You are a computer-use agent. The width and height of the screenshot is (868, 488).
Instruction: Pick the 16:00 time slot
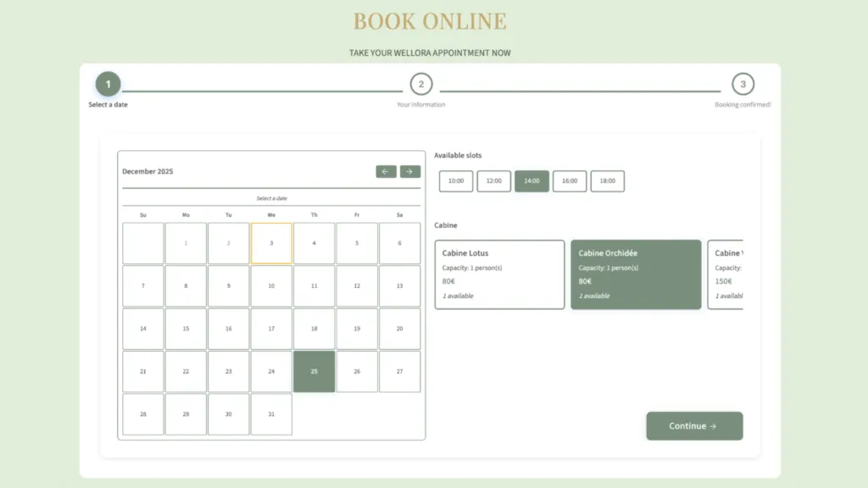pyautogui.click(x=569, y=180)
